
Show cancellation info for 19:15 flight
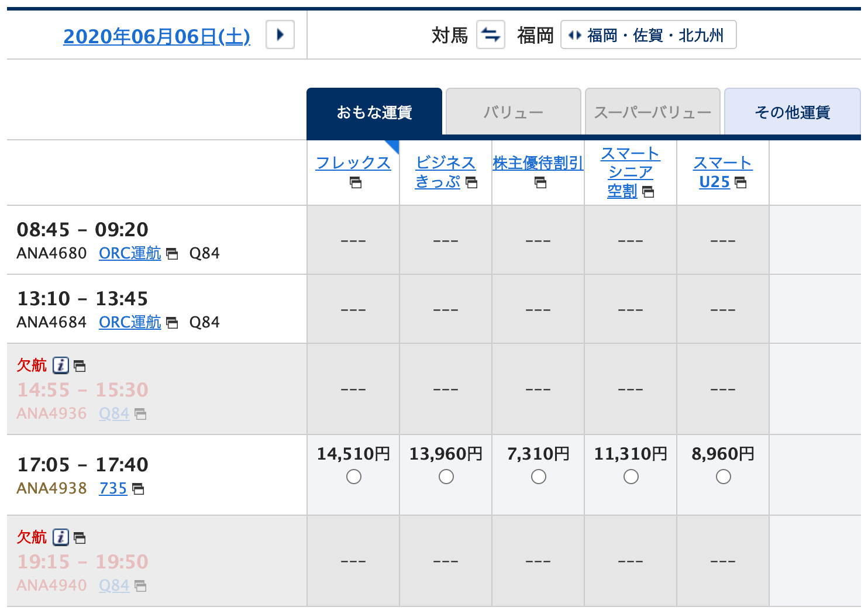61,537
